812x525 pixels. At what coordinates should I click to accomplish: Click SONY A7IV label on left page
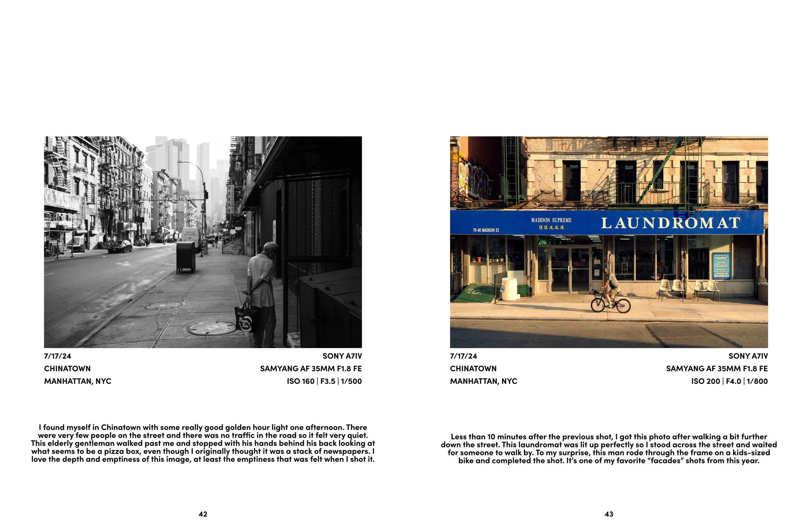(x=342, y=356)
